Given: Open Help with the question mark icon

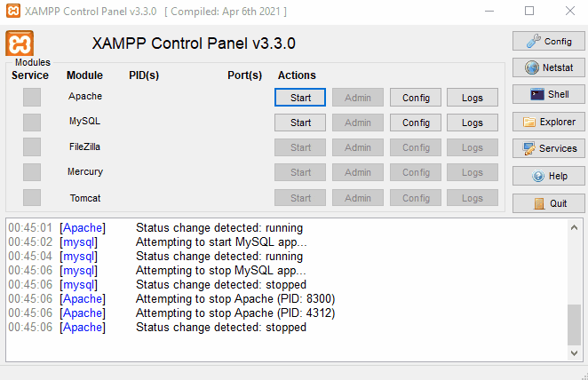Looking at the screenshot, I should click(548, 176).
